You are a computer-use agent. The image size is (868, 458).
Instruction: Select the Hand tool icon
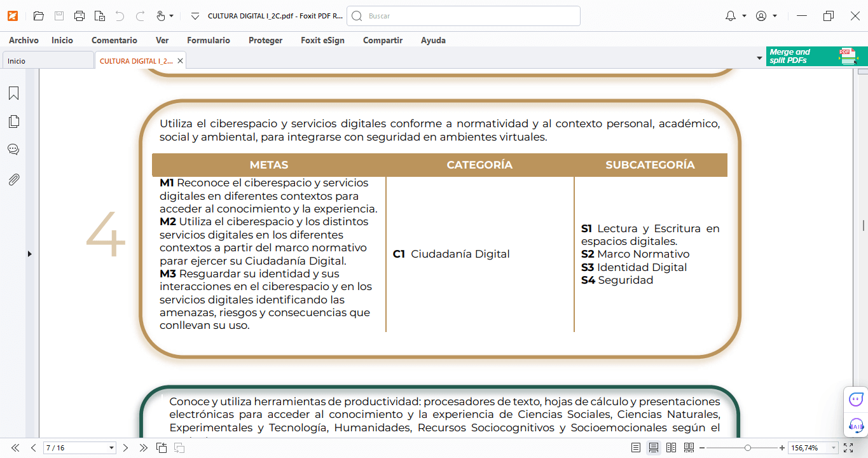click(x=161, y=16)
